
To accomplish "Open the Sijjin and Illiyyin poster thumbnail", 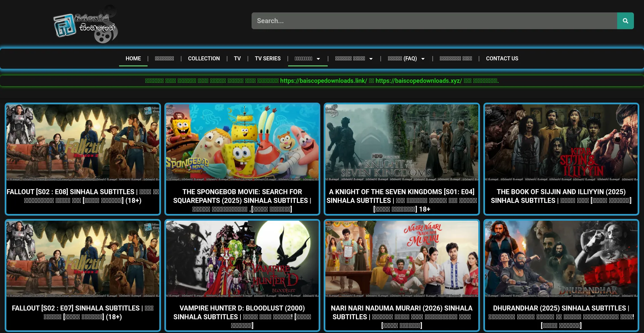I will [561, 143].
